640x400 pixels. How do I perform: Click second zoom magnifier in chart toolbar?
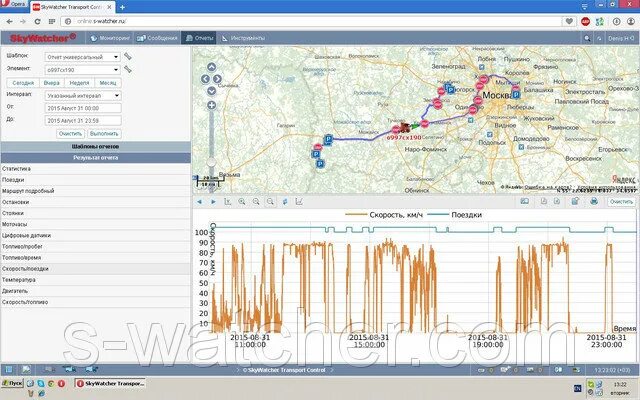(256, 202)
